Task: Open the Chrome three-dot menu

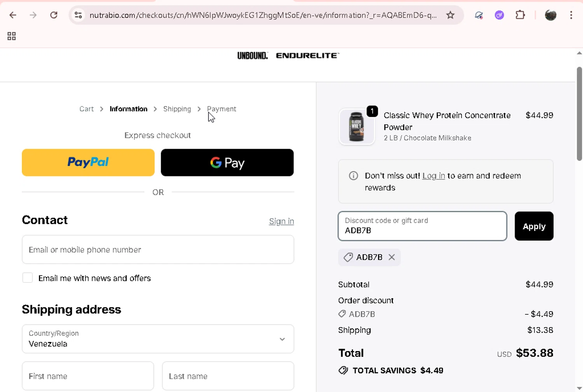Action: [x=571, y=15]
